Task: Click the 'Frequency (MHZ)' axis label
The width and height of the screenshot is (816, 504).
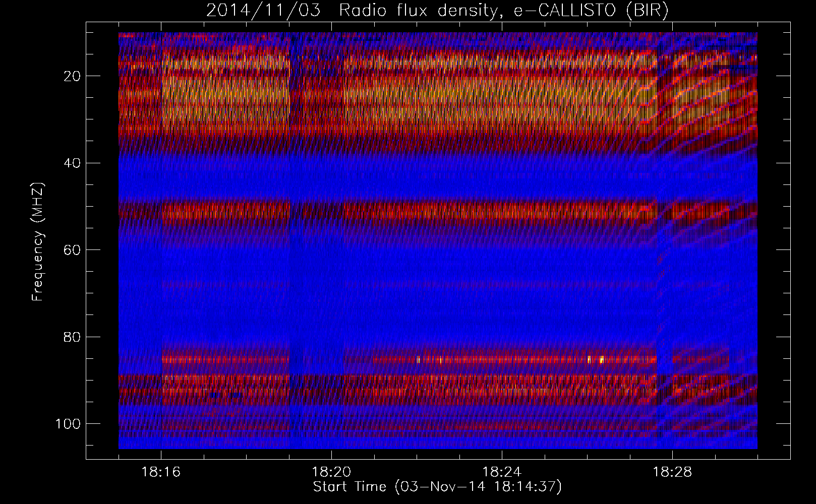Action: click(x=38, y=242)
